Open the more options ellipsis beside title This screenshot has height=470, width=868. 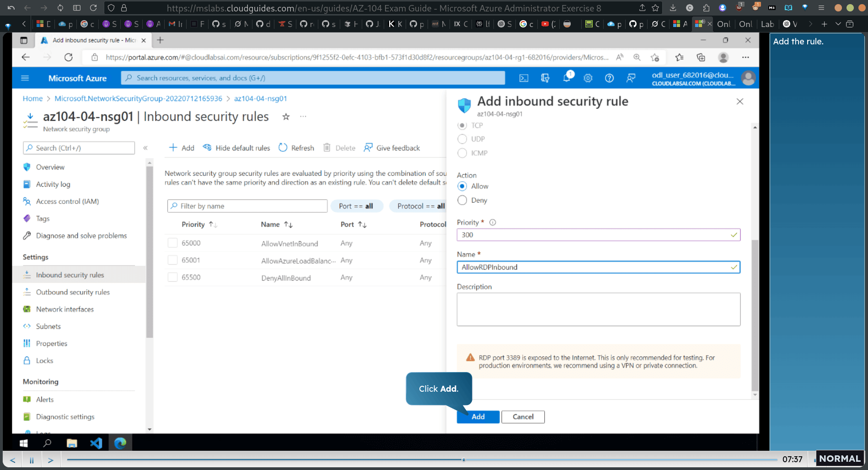[303, 117]
